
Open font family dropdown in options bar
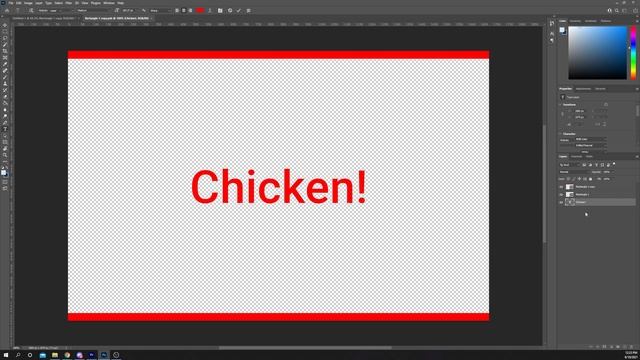(x=55, y=11)
